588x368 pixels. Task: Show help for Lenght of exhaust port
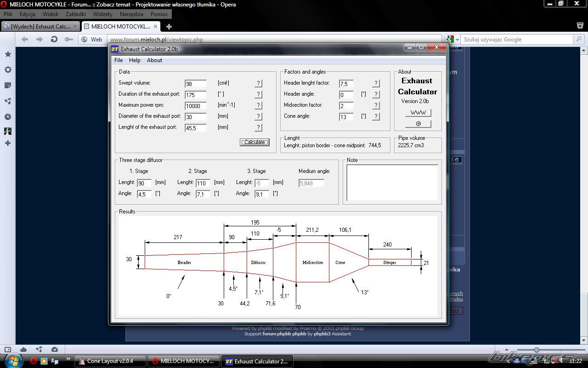(258, 127)
